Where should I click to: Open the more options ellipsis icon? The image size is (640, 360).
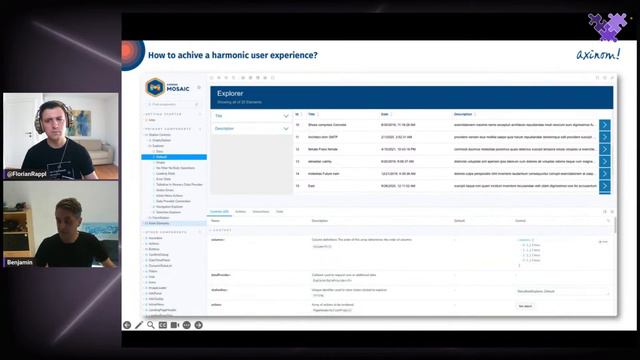[187, 325]
